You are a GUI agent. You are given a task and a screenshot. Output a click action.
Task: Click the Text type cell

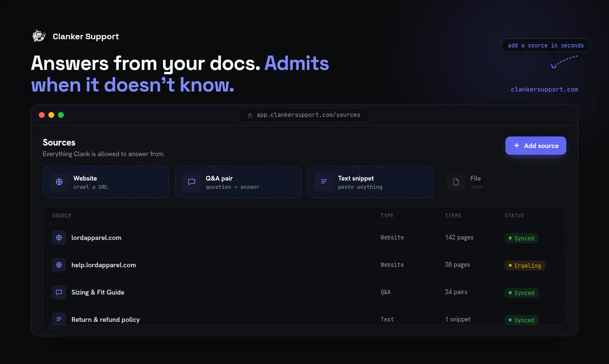pyautogui.click(x=387, y=319)
